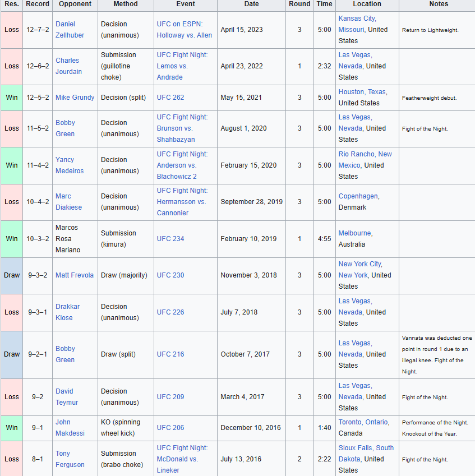The height and width of the screenshot is (476, 475).
Task: Open UFC Fight Night: Hermansson vs. Cannonier event
Action: click(x=182, y=202)
